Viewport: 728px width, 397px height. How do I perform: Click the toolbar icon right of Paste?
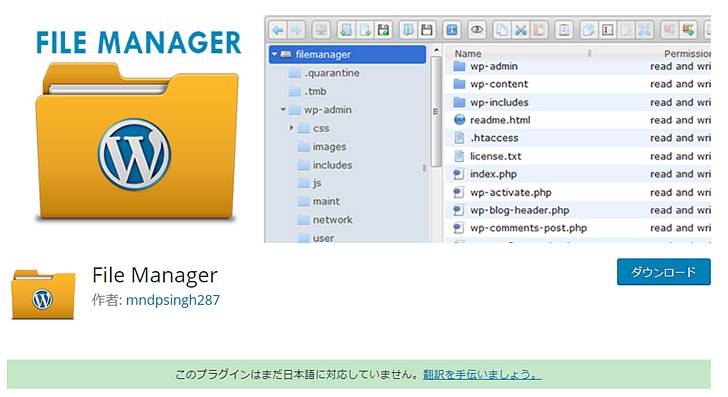[564, 31]
